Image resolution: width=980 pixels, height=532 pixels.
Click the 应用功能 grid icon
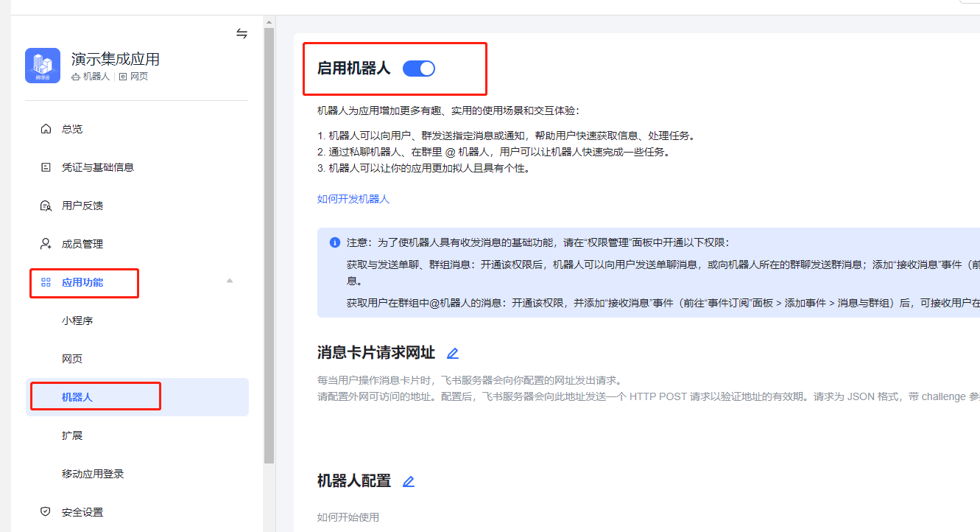[x=46, y=282]
